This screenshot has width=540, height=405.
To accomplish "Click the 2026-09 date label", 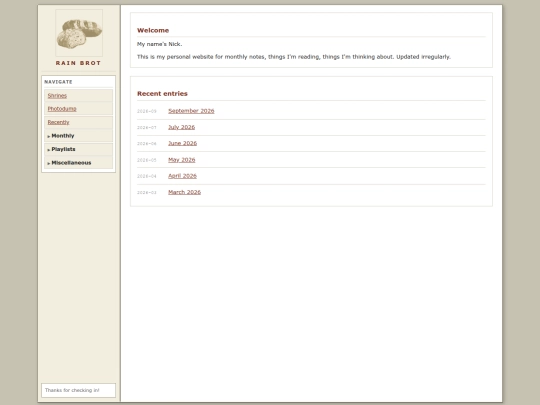I will coord(147,111).
